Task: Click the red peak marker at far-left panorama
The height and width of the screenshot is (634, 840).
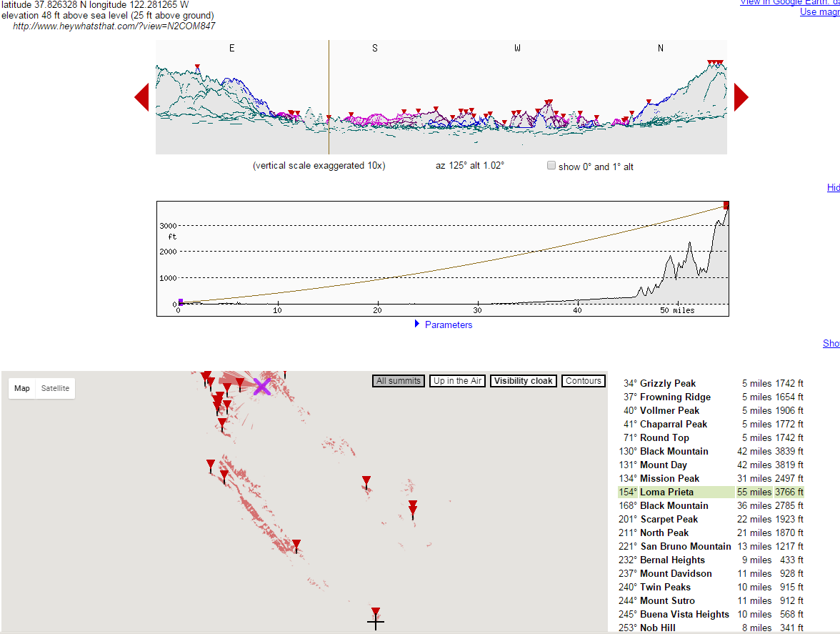Action: click(x=198, y=67)
